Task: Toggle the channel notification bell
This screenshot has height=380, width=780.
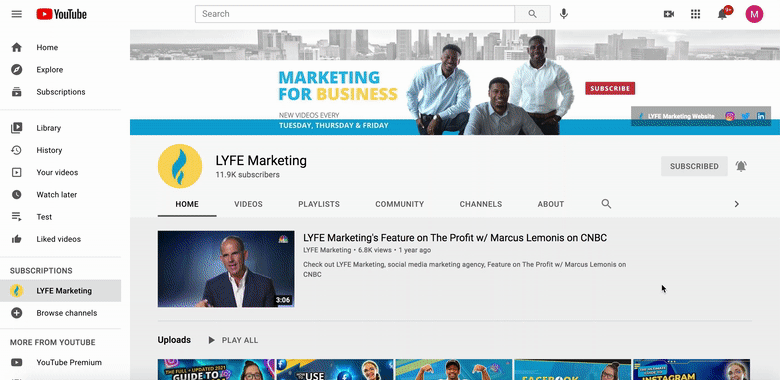Action: click(741, 166)
